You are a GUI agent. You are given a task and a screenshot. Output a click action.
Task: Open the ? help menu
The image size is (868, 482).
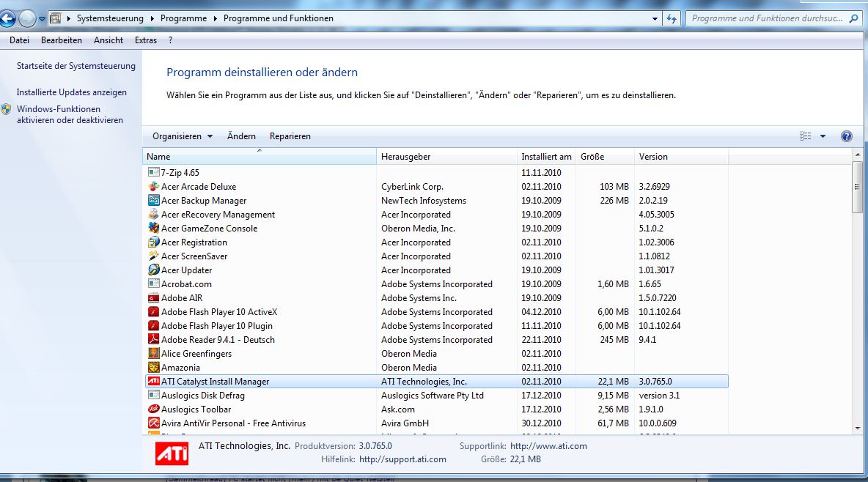[170, 40]
